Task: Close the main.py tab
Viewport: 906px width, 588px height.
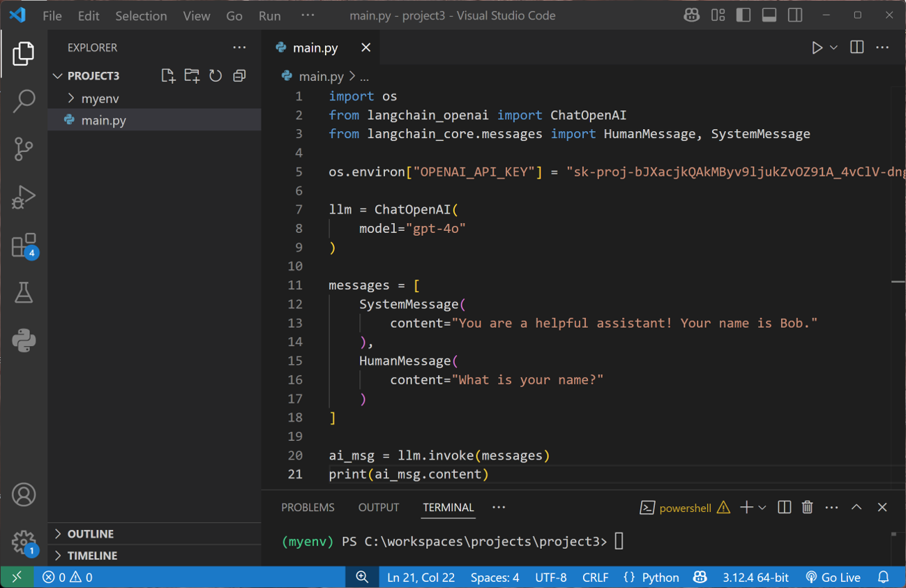Action: tap(366, 47)
